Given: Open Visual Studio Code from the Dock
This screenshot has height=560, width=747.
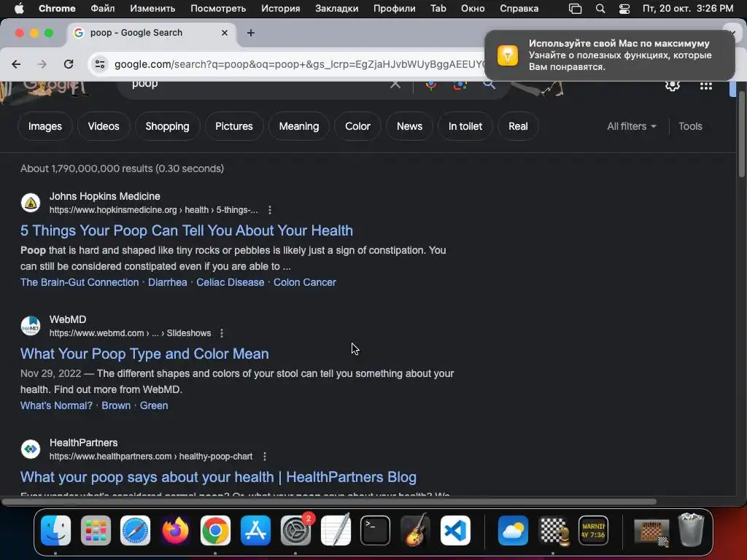Looking at the screenshot, I should 455,531.
